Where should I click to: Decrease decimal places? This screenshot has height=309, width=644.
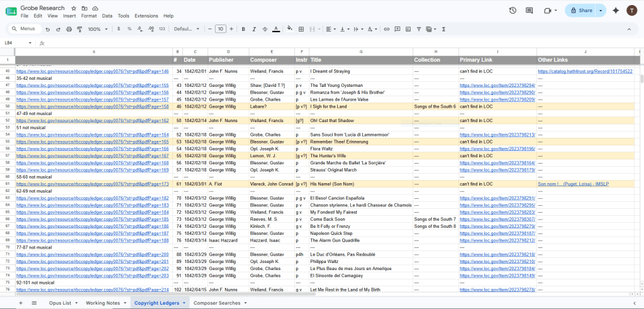tap(140, 29)
